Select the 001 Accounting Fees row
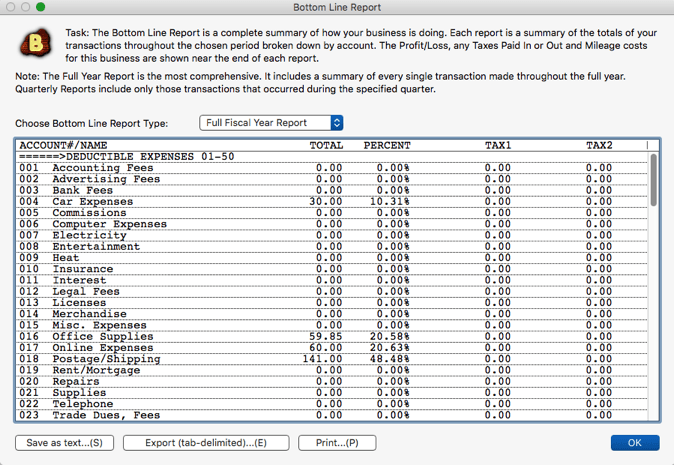This screenshot has width=674, height=465. coord(332,168)
